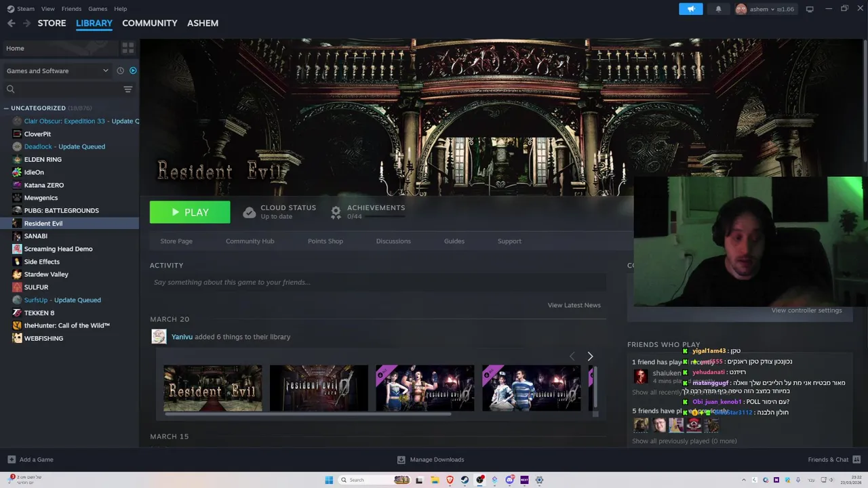Open the Games menu

coord(98,9)
